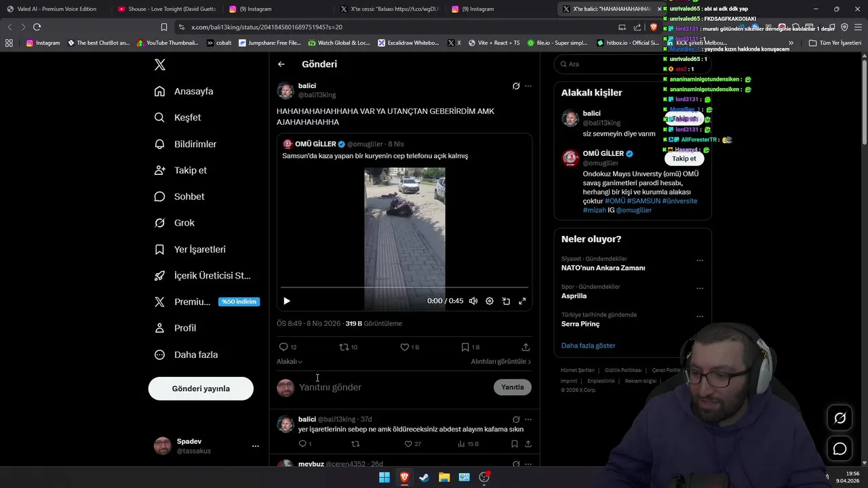Click reply icon with 12 replies
Image resolution: width=868 pixels, height=488 pixels.
[288, 347]
